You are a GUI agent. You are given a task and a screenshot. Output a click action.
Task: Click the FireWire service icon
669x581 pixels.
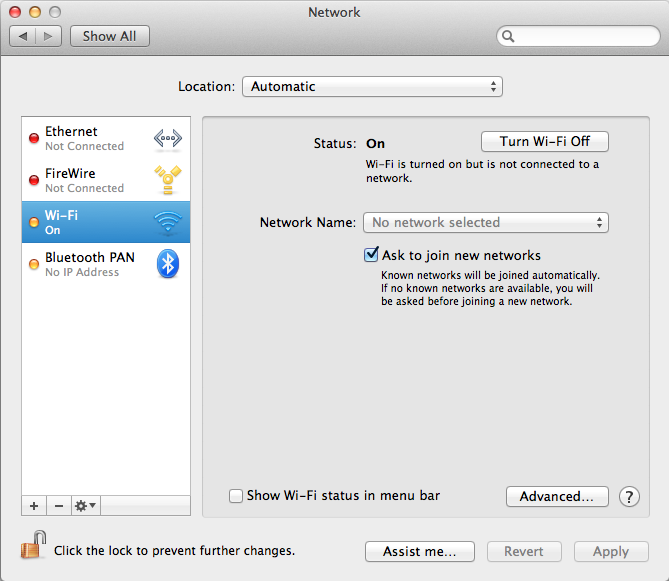(x=167, y=180)
